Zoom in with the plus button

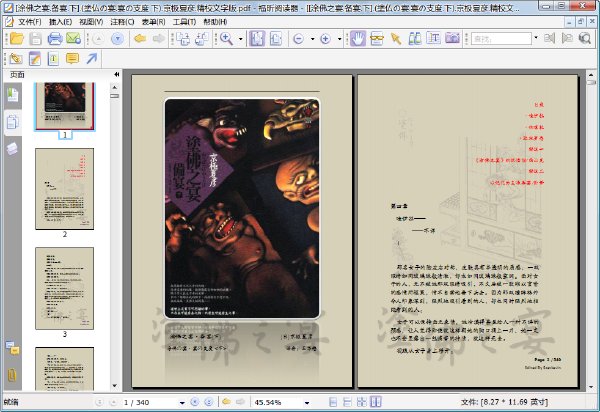[325, 39]
